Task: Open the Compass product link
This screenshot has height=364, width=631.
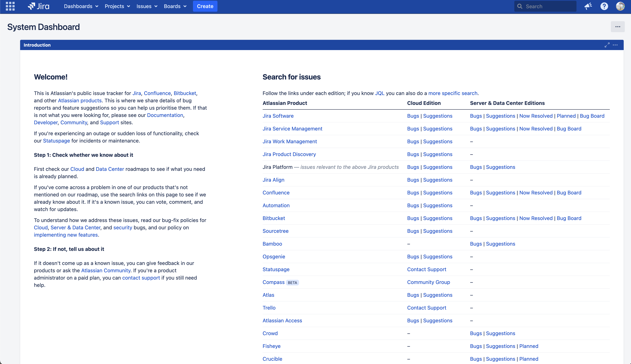Action: (273, 282)
